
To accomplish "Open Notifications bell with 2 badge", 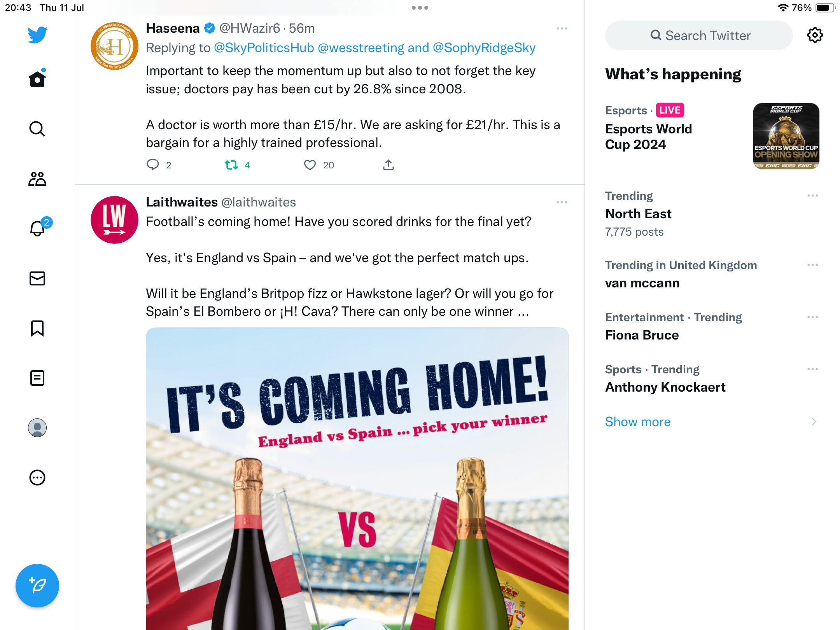I will [x=38, y=228].
